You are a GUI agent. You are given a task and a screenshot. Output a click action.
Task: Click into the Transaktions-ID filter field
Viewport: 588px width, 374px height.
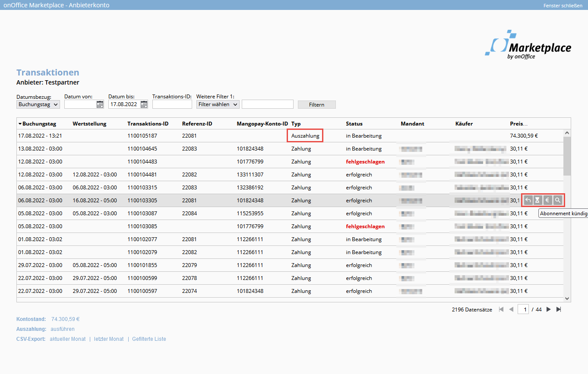coord(172,104)
